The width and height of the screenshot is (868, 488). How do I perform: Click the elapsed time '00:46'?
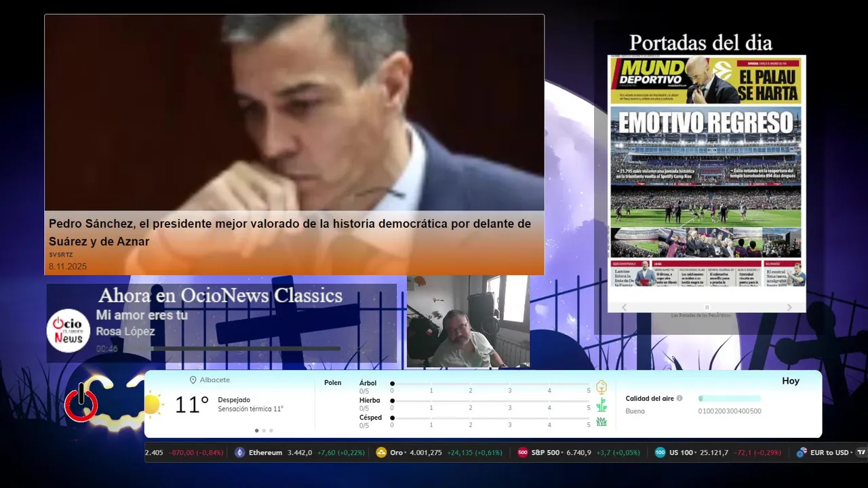(x=107, y=348)
